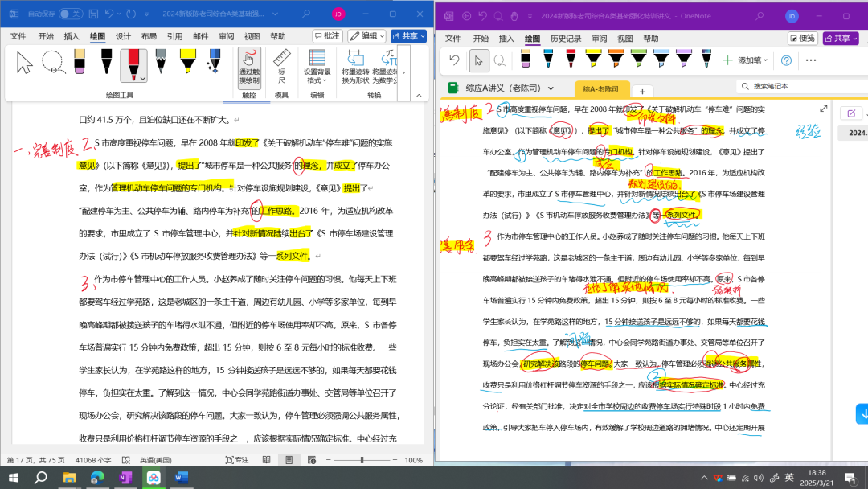
Task: Toggle AutoSave switch in Word
Action: pyautogui.click(x=71, y=14)
